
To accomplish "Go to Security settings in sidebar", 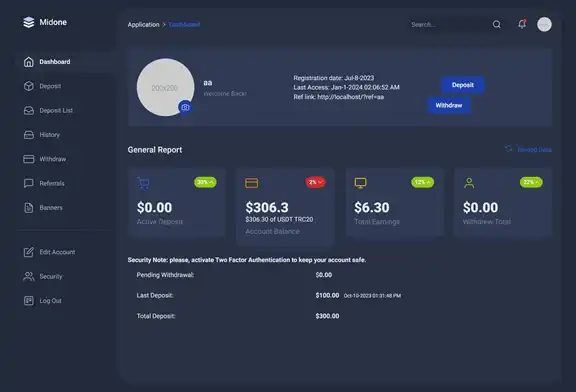I will click(x=51, y=276).
